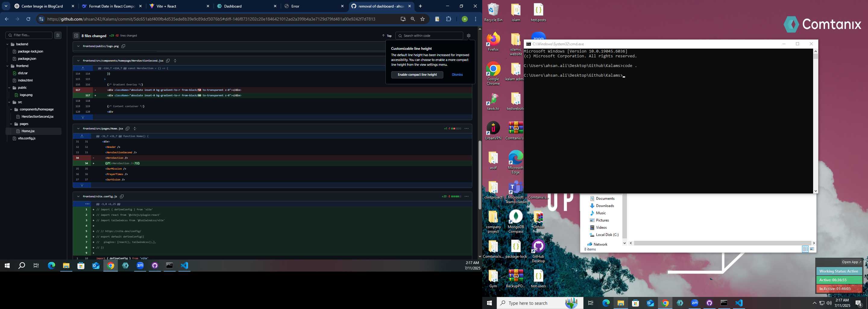Jump to Top of the diff page
868x309 pixels.
tap(387, 36)
